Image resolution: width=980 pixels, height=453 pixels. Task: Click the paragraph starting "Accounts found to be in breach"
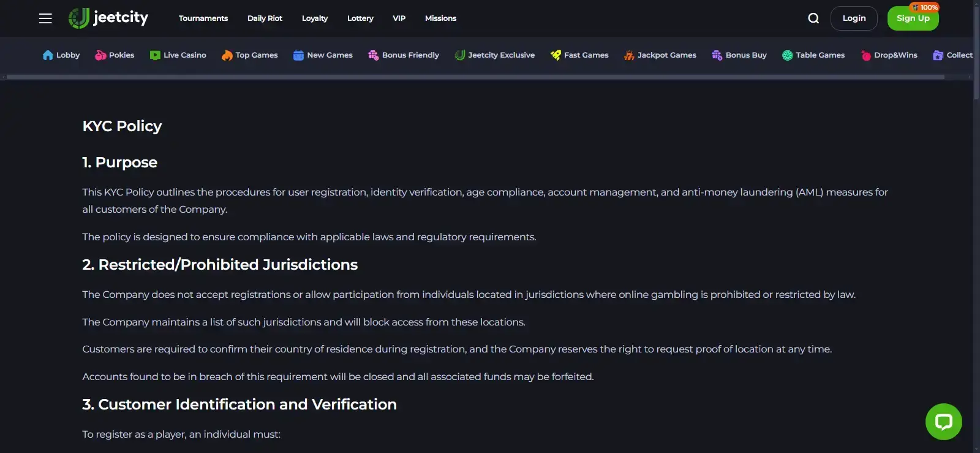pyautogui.click(x=338, y=376)
